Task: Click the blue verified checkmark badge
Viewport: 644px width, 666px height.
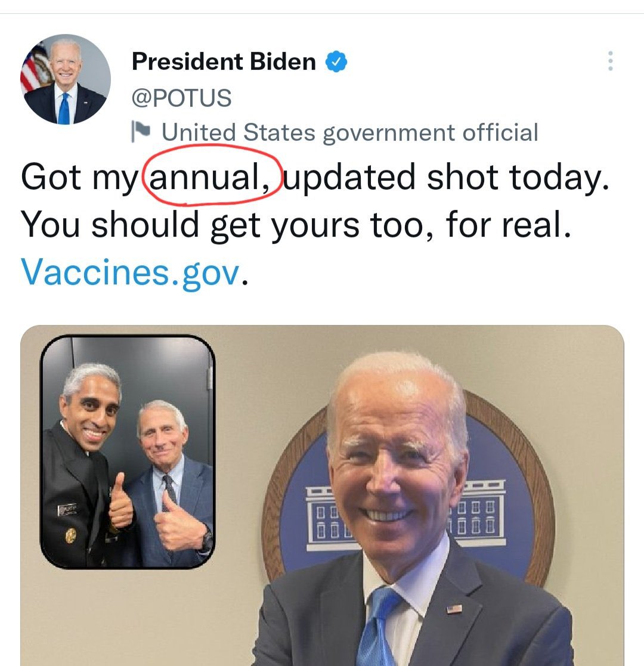Action: pyautogui.click(x=336, y=61)
